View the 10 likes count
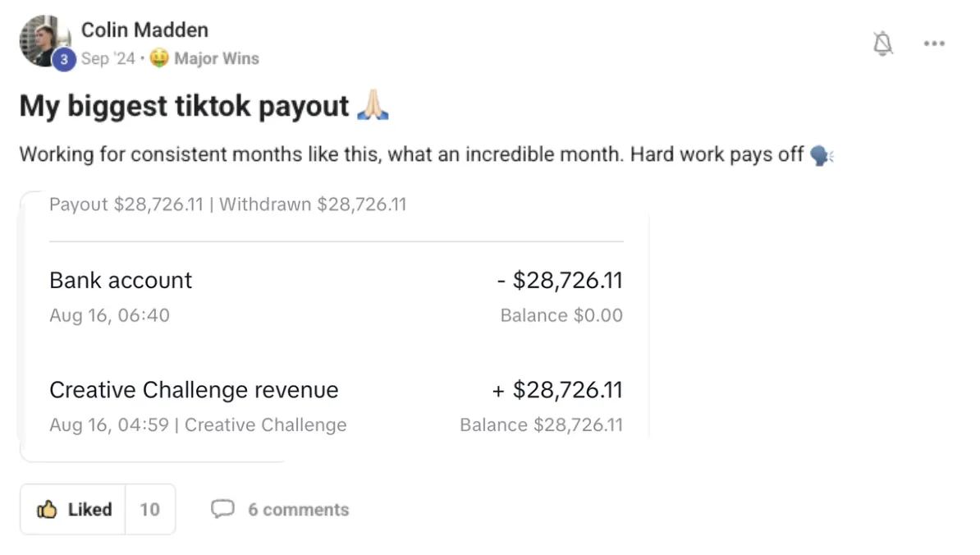 tap(149, 510)
